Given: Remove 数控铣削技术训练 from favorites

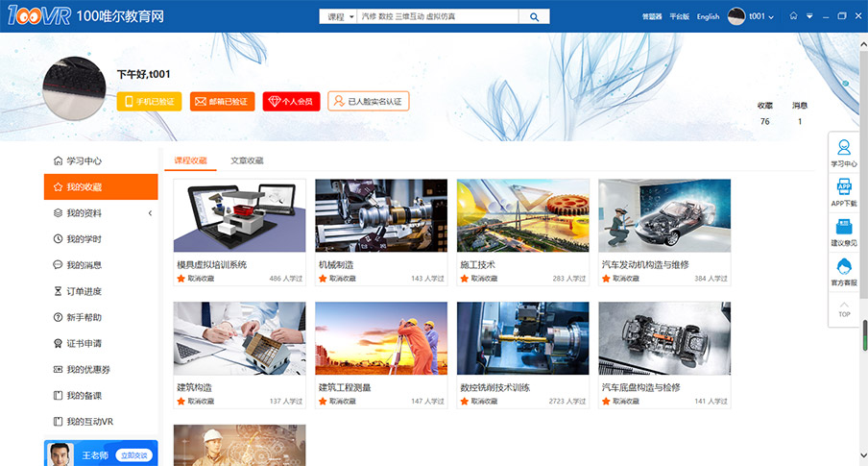Looking at the screenshot, I should pyautogui.click(x=465, y=402).
